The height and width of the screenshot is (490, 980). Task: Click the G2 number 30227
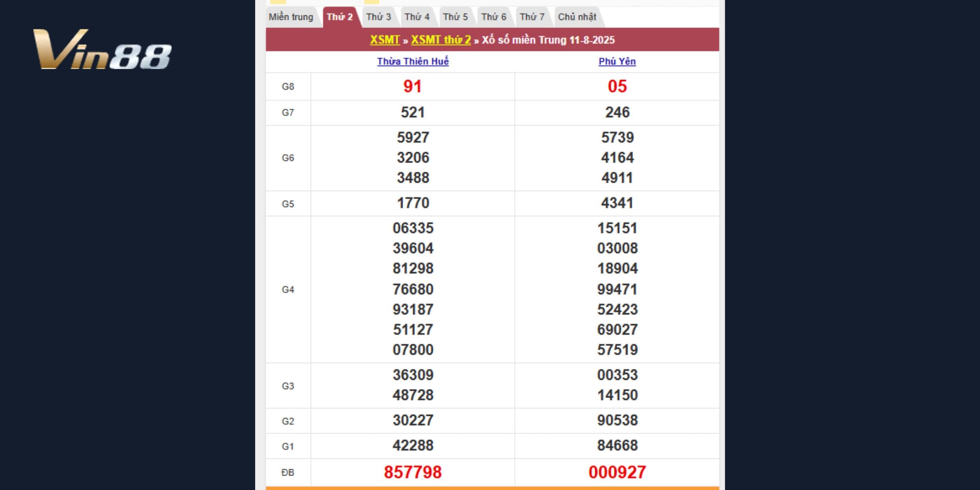413,421
